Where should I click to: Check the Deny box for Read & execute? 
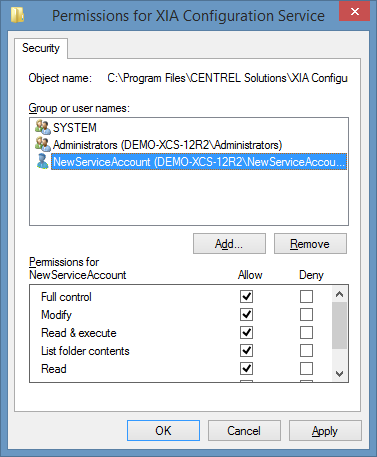[306, 332]
